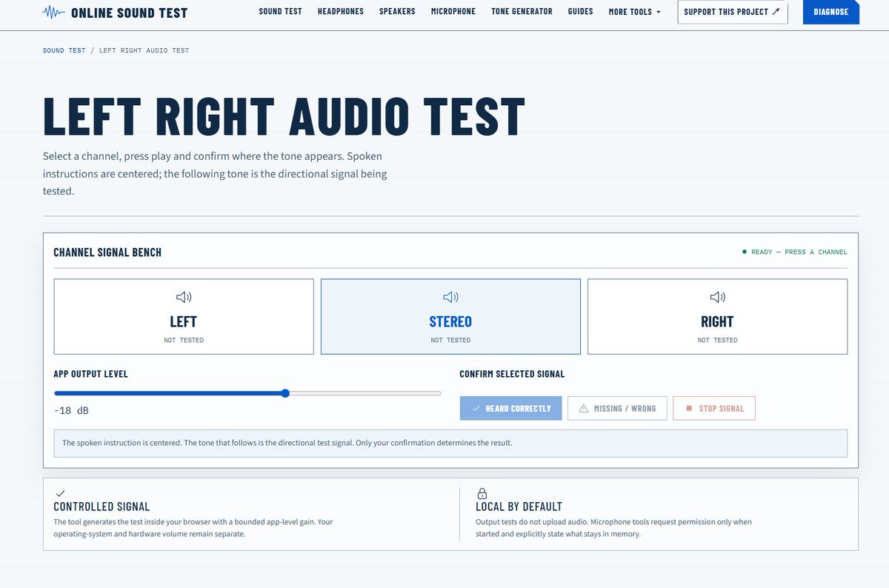The image size is (889, 588).
Task: Click the spoken instruction info note
Action: tap(450, 443)
